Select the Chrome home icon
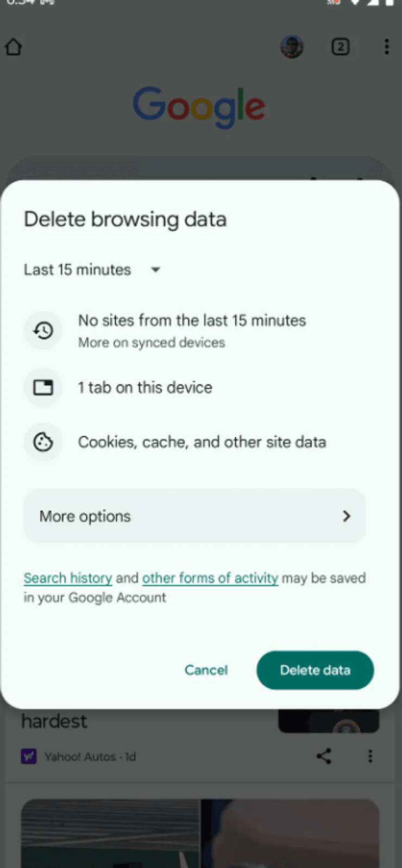Image resolution: width=402 pixels, height=868 pixels. click(x=14, y=47)
